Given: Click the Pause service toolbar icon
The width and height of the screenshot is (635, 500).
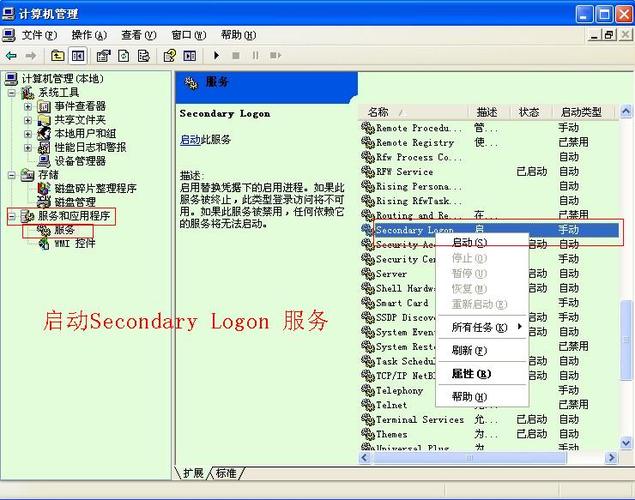Looking at the screenshot, I should 255,55.
